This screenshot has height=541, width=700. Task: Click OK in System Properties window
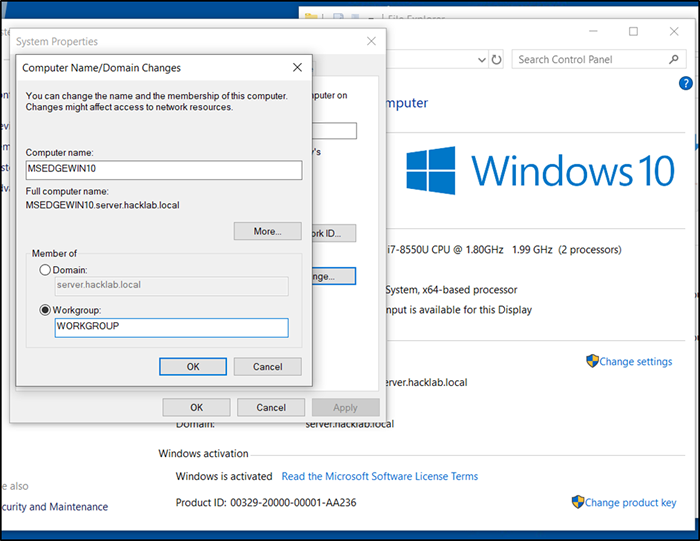tap(196, 408)
